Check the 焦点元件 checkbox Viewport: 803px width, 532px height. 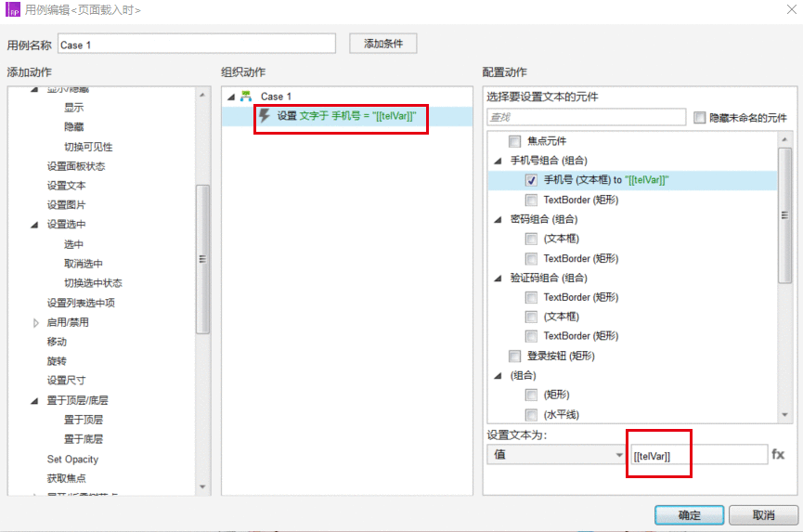(x=514, y=141)
